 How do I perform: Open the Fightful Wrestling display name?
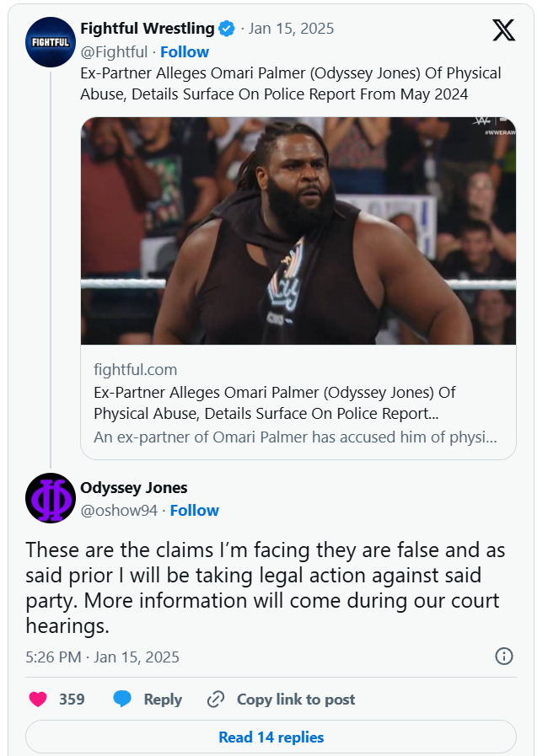[x=147, y=29]
